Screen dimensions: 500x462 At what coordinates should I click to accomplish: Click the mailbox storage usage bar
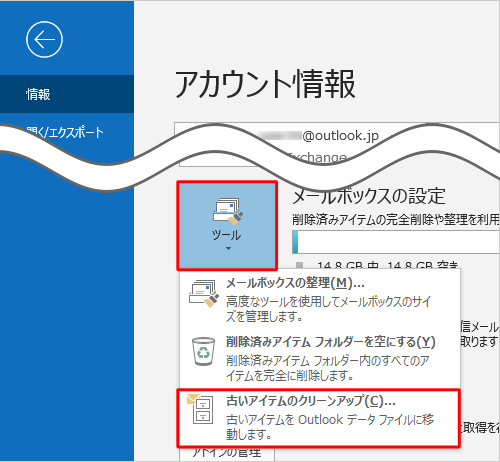tap(396, 242)
